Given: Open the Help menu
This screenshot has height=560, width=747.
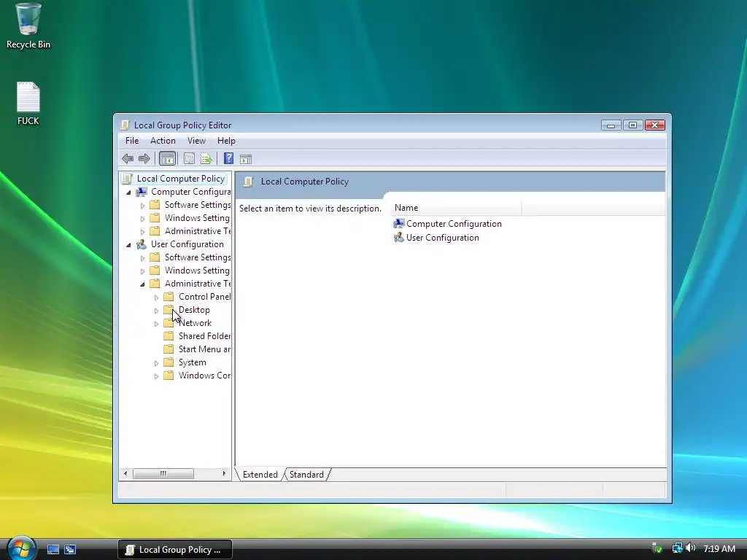Looking at the screenshot, I should (x=226, y=141).
